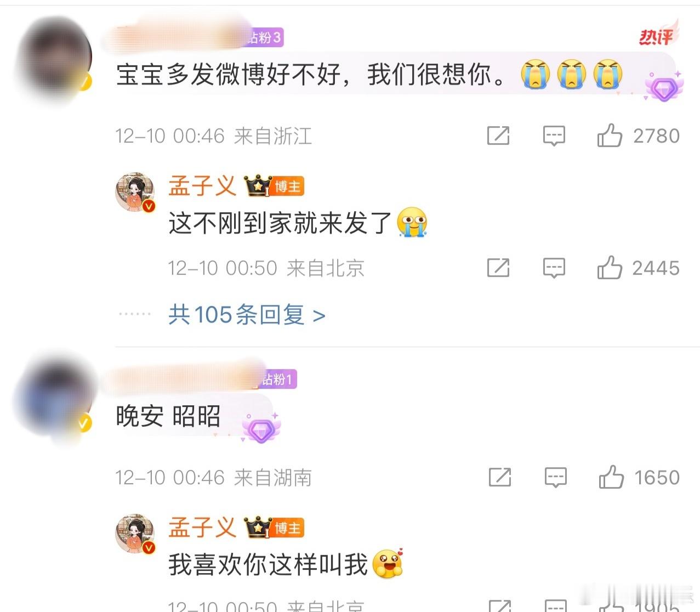This screenshot has width=700, height=612.
Task: Tap the 钻粉1 fan badge
Action: pyautogui.click(x=278, y=379)
